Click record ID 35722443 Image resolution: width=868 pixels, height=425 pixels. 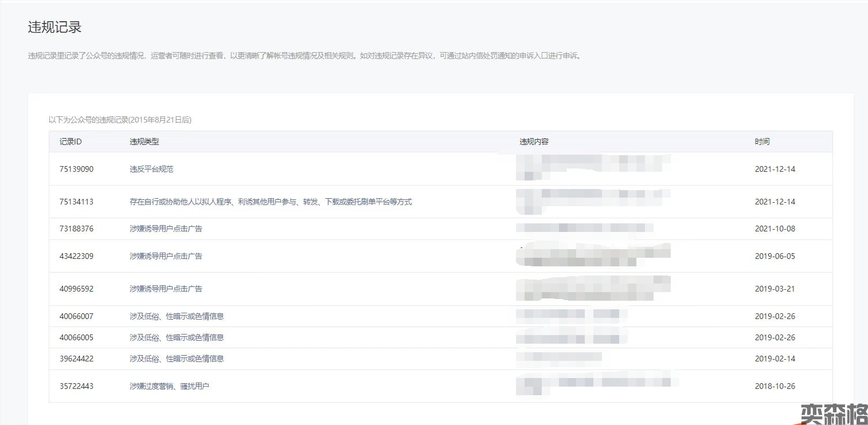[76, 386]
